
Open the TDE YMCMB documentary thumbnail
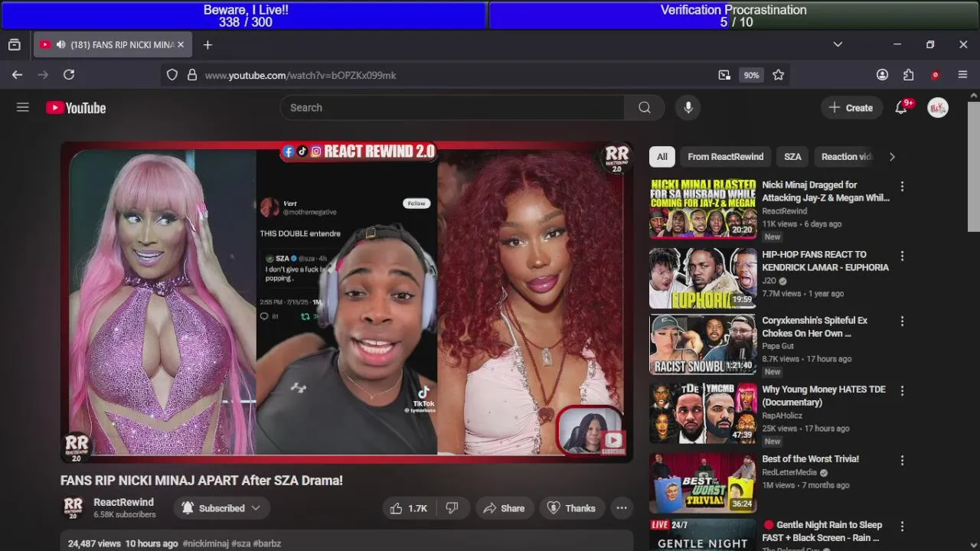703,413
